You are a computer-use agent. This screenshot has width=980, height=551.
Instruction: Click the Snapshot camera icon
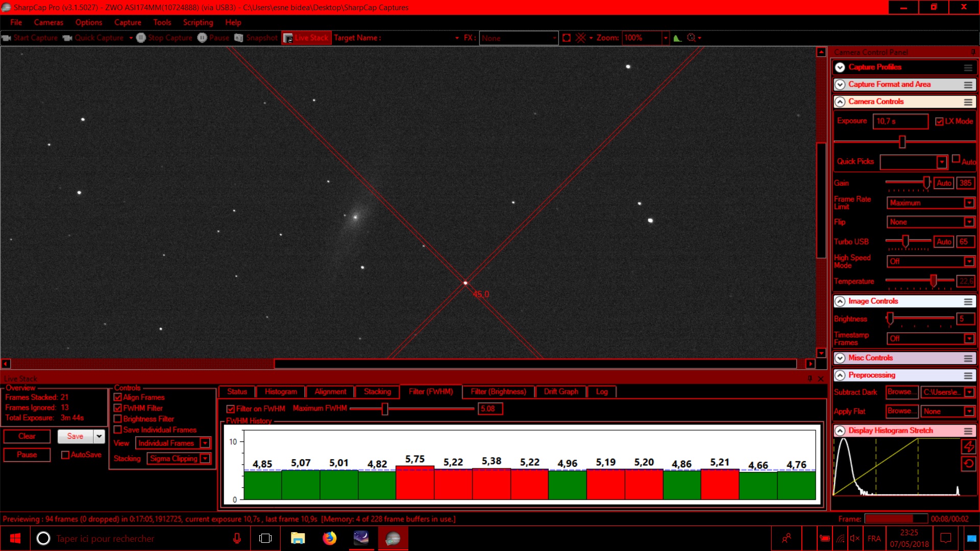239,38
